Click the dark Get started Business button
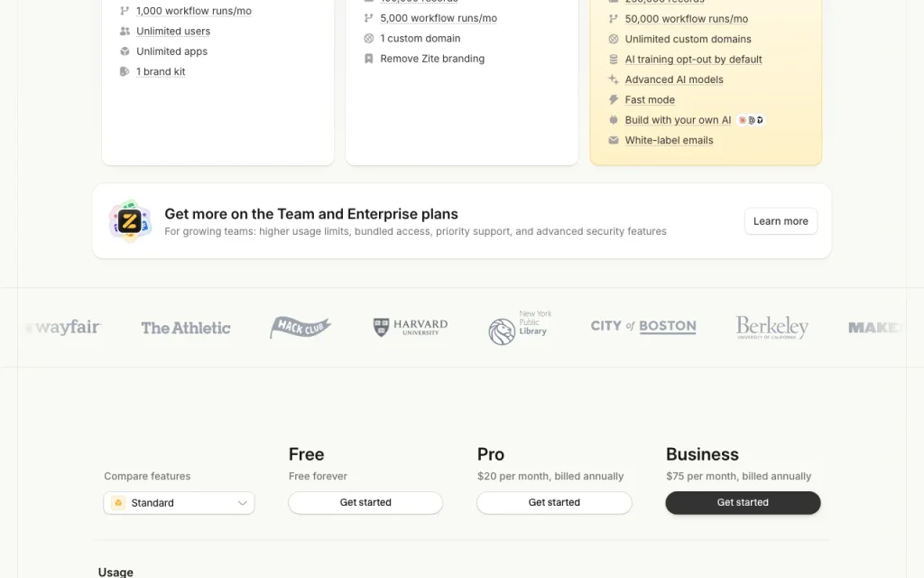This screenshot has width=924, height=578. click(x=744, y=502)
